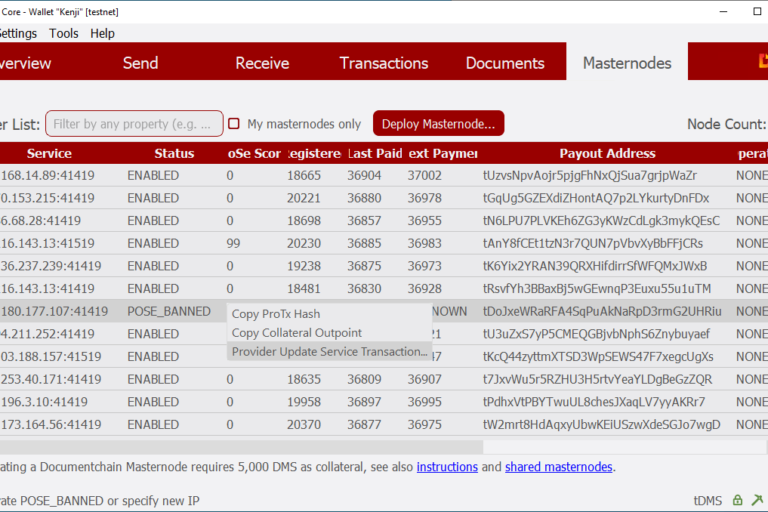Open the Send tab
The height and width of the screenshot is (512, 768).
140,63
